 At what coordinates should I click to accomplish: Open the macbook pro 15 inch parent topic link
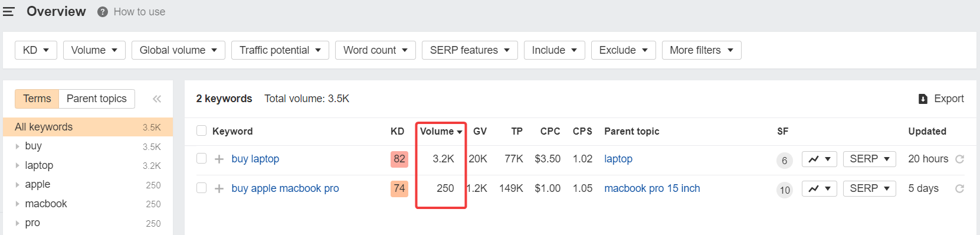coord(652,188)
